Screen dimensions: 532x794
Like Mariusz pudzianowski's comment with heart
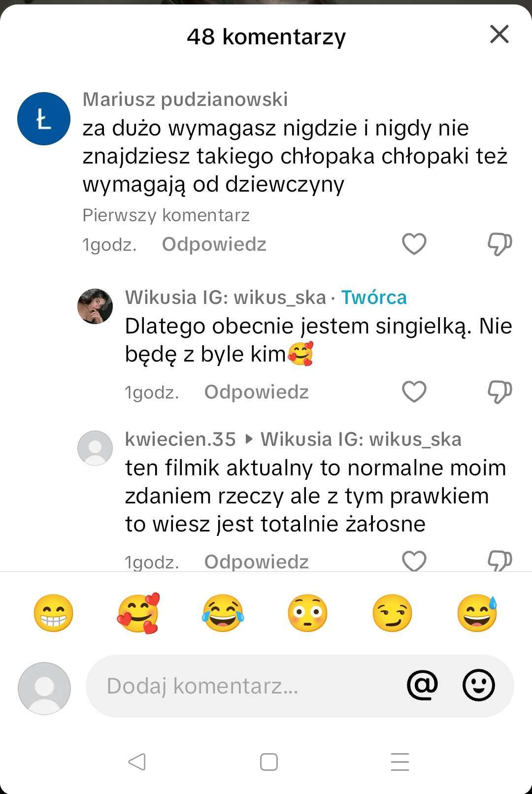pos(414,244)
